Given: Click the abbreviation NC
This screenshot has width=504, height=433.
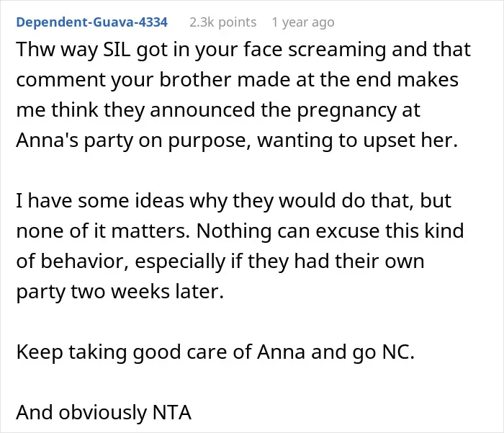Looking at the screenshot, I should click(399, 352).
